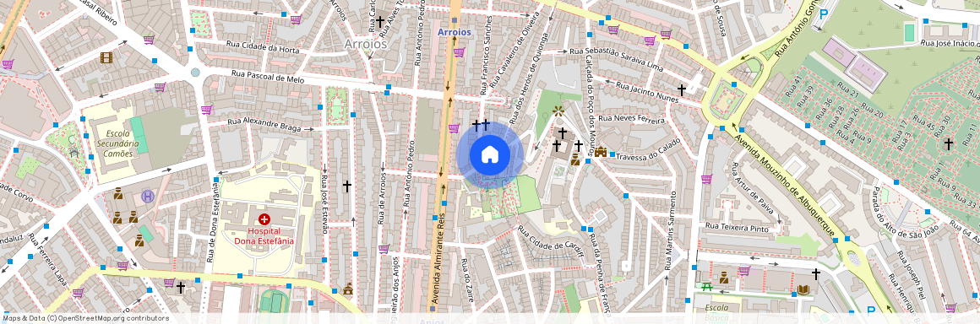Click the shopping cart left of Rua Alexandre Braga
The image size is (980, 324).
(x=206, y=109)
